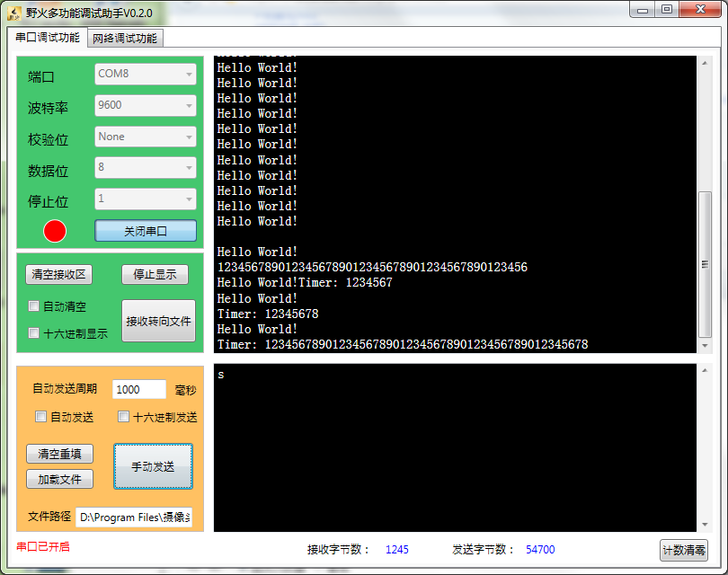728x575 pixels.
Task: Click the line of digits ending in 123456
Action: [372, 268]
